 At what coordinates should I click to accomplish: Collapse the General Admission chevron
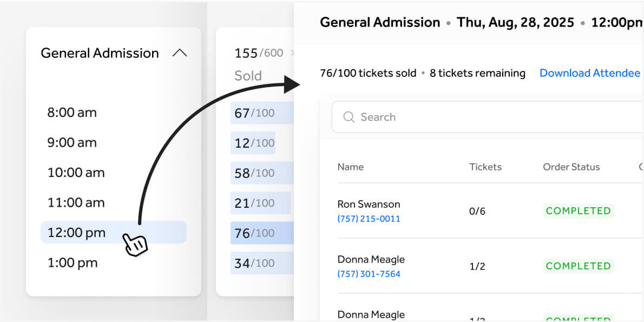pos(180,53)
